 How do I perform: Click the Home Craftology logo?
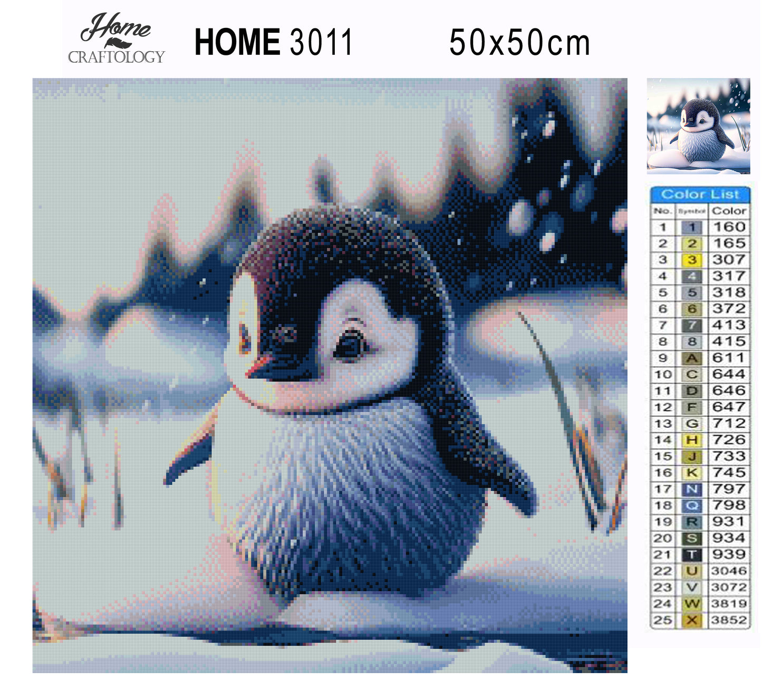pos(116,39)
